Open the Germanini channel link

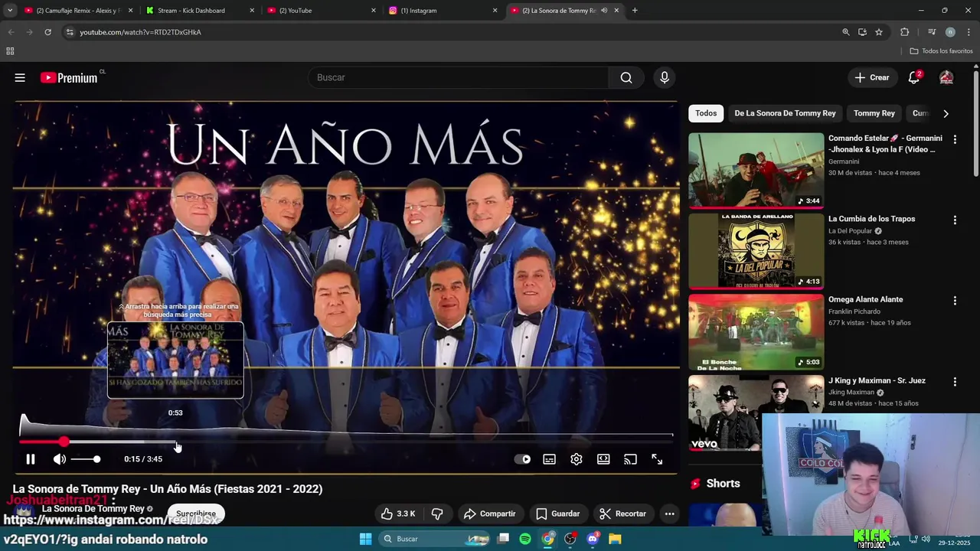844,161
